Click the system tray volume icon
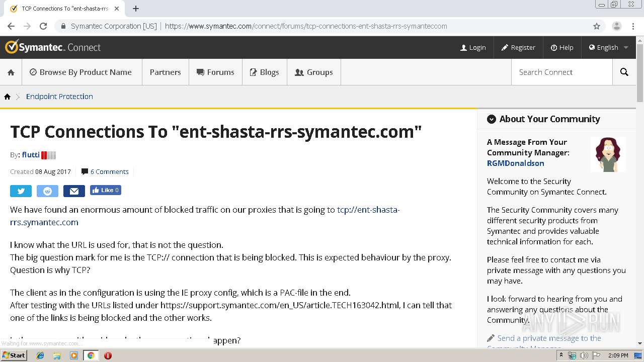This screenshot has height=362, width=644. pos(584,355)
